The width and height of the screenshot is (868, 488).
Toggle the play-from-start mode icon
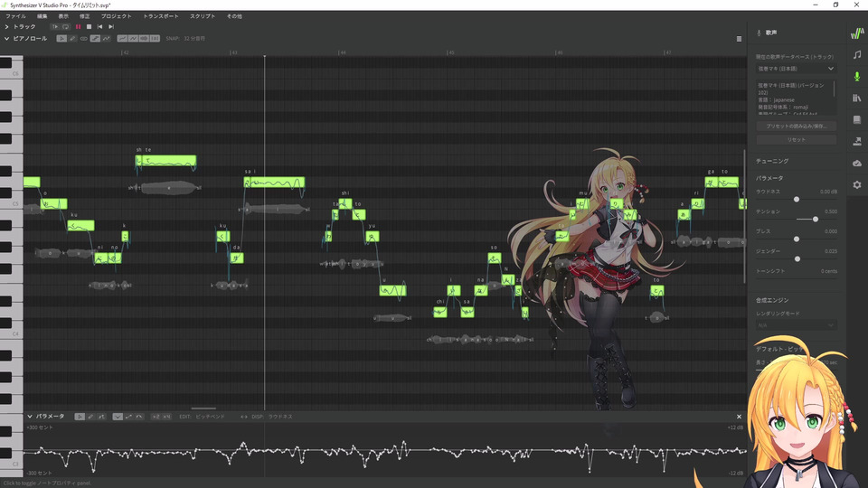(x=54, y=26)
